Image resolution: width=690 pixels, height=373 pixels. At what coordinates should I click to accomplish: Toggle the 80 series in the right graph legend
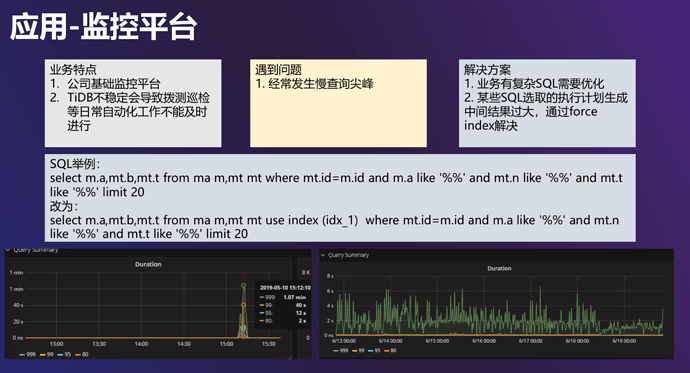391,351
